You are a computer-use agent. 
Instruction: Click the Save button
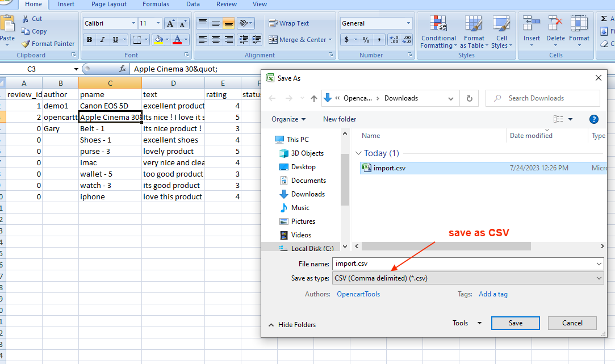[x=516, y=323]
